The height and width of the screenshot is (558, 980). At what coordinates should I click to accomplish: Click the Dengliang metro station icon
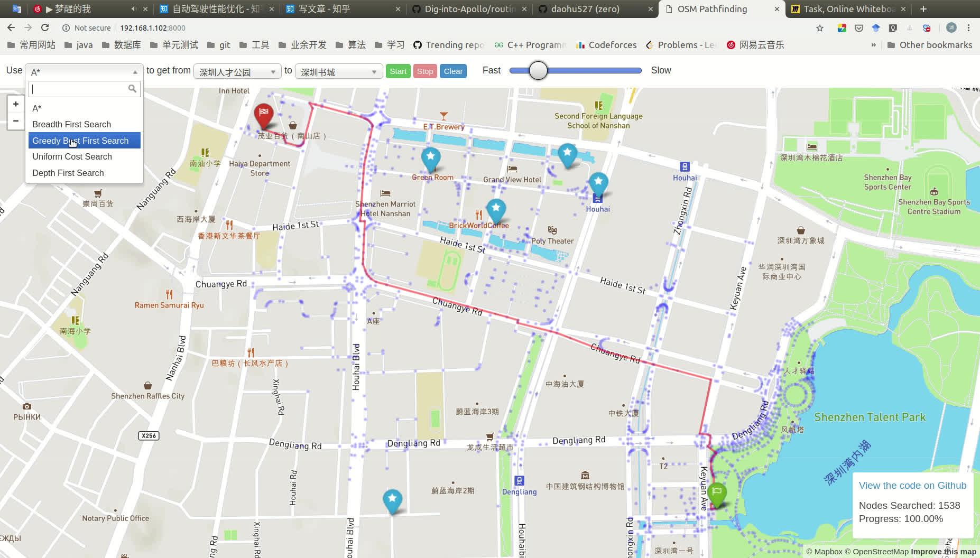(519, 481)
